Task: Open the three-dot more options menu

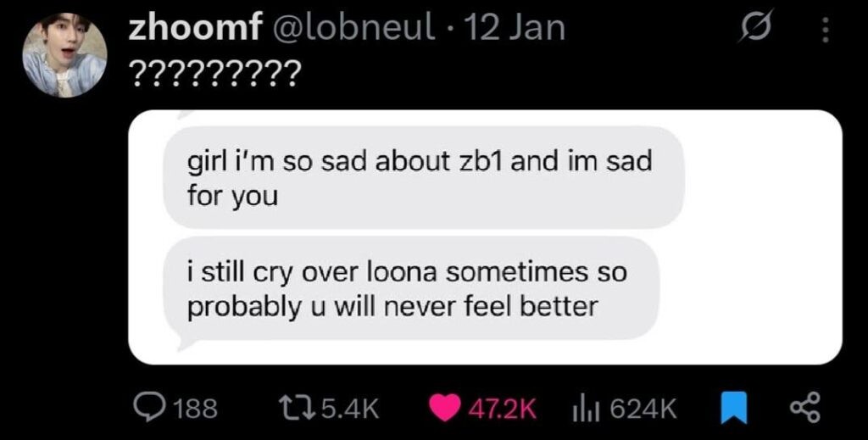Action: click(826, 31)
